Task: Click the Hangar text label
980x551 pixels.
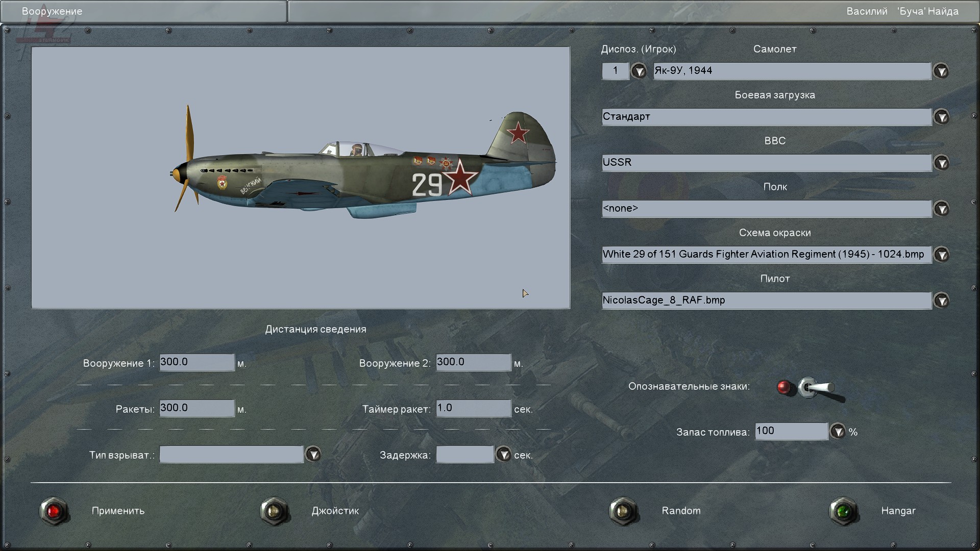Action: 898,511
